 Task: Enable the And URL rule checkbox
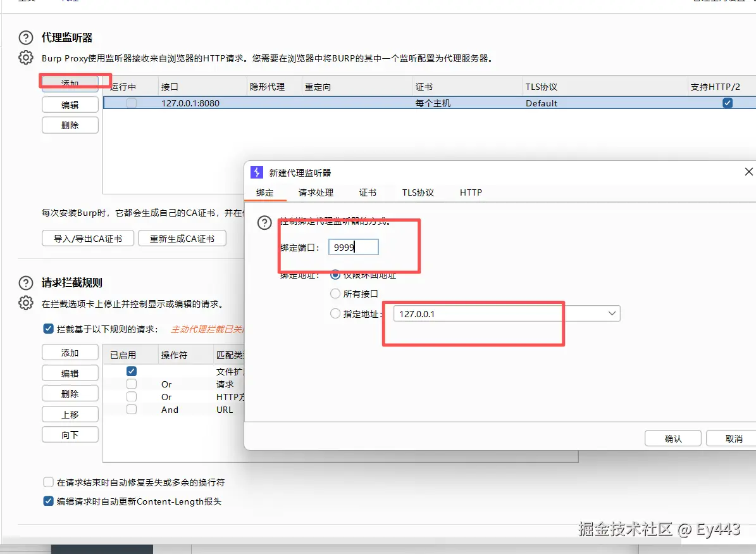pyautogui.click(x=131, y=409)
